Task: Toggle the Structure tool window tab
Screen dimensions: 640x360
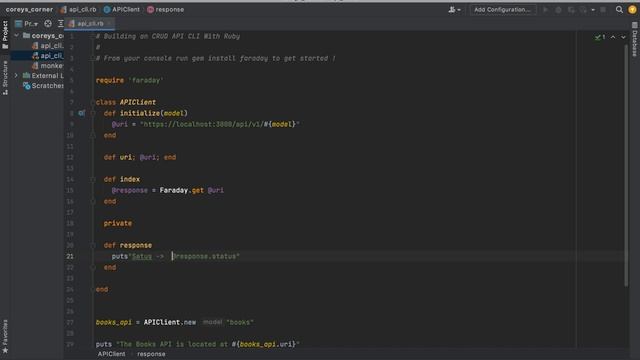Action: point(5,78)
